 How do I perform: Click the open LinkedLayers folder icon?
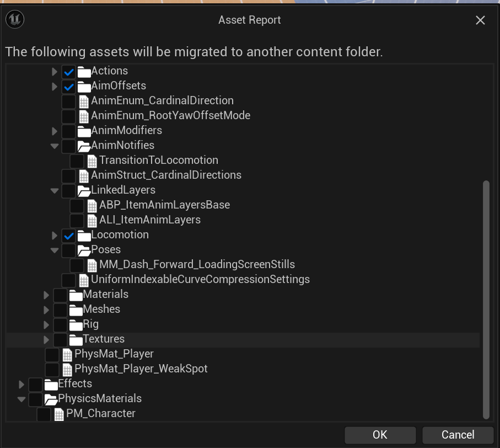[84, 191]
